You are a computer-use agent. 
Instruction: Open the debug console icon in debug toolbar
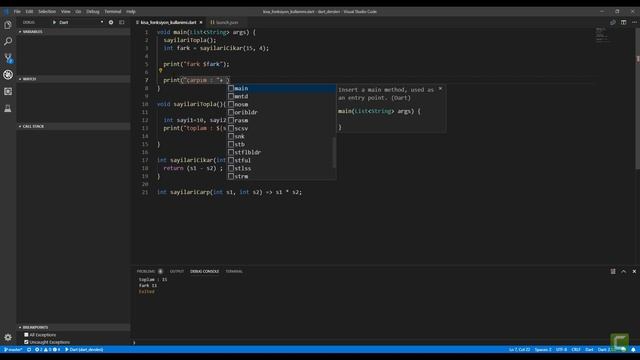pos(122,22)
